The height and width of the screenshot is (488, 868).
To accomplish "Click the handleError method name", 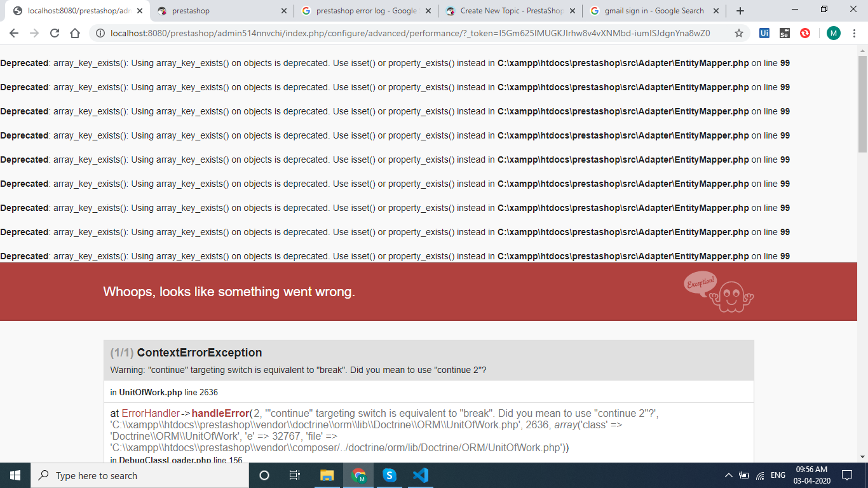I will click(x=220, y=414).
